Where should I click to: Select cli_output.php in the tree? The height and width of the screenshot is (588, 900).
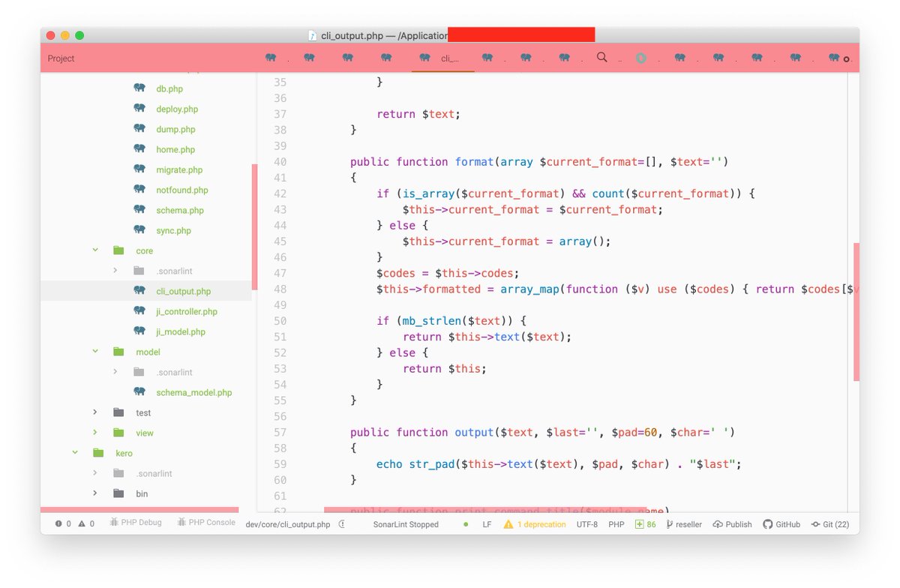(183, 291)
